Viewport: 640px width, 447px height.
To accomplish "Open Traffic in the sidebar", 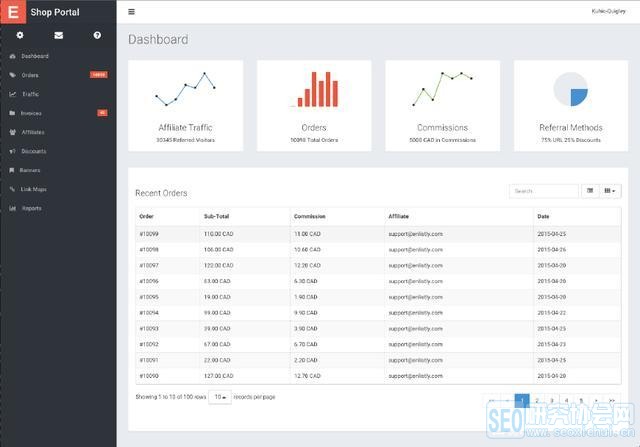I will coord(31,94).
